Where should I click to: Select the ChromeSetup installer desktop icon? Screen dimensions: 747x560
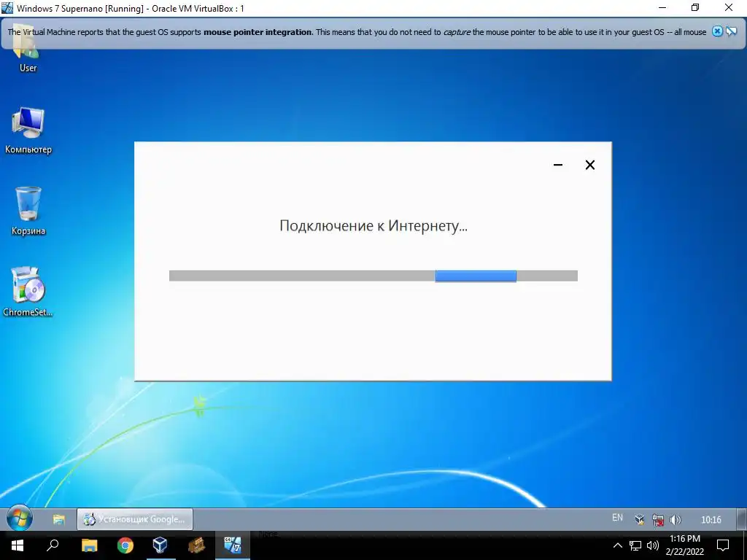(x=28, y=292)
